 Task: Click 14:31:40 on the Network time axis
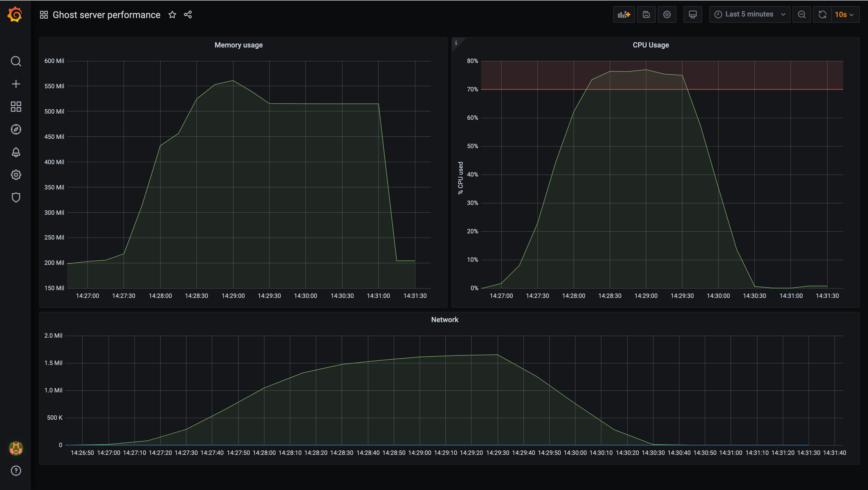834,453
